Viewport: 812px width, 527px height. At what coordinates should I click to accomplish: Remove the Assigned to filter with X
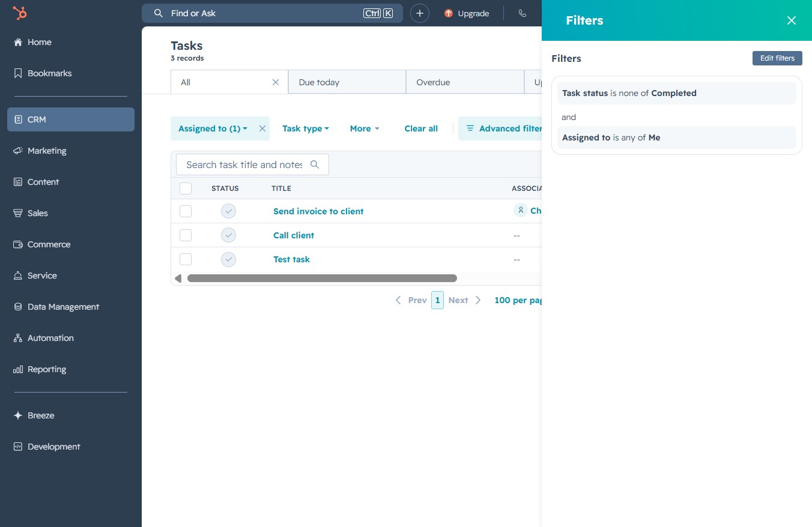262,128
